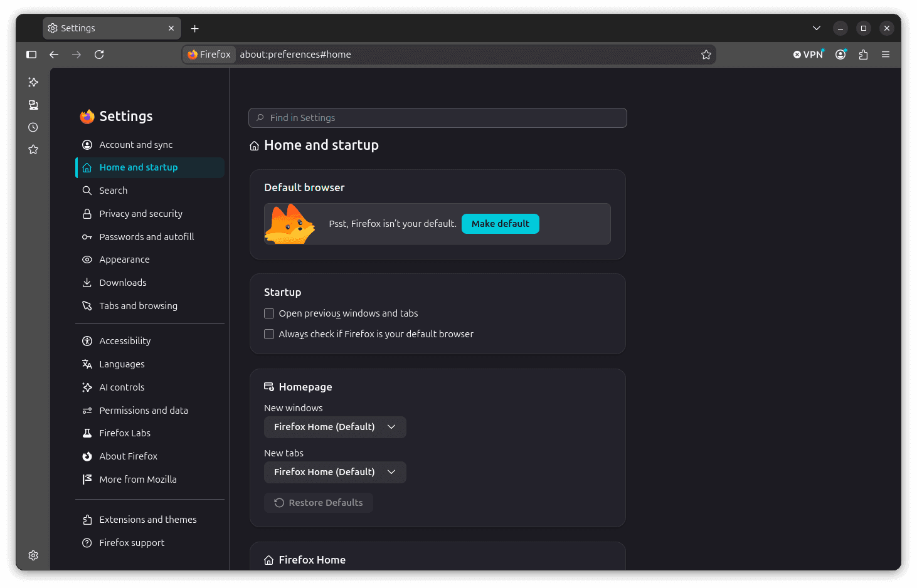Select Home and startup category
This screenshot has width=917, height=588.
(x=150, y=167)
